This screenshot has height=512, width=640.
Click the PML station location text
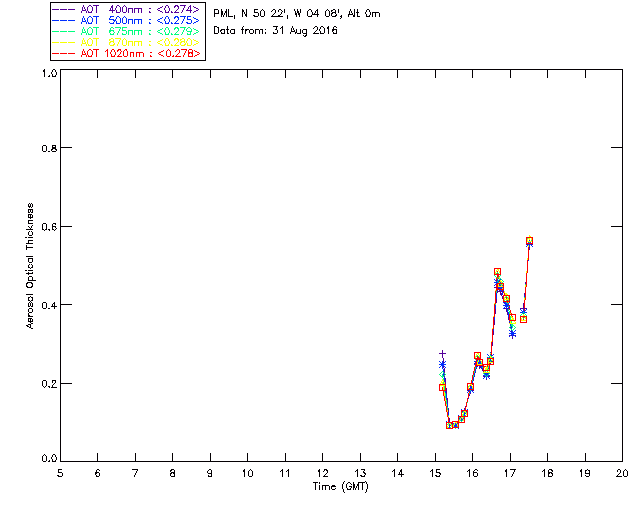tap(297, 14)
